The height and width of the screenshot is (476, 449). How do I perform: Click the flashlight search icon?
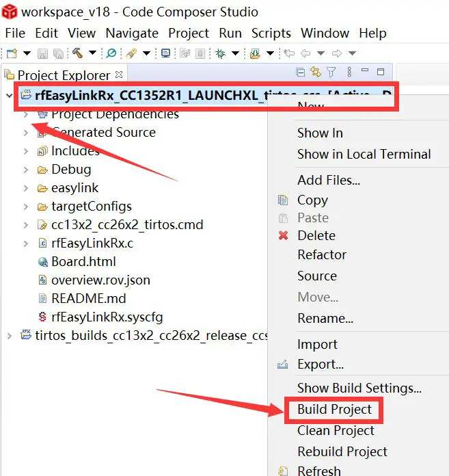(131, 53)
